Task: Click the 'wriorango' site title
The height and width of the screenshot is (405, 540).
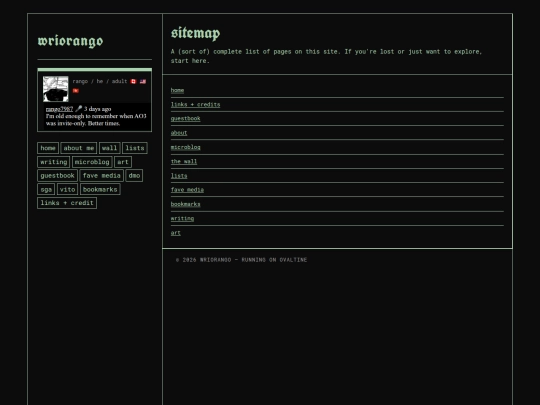Action: [70, 41]
